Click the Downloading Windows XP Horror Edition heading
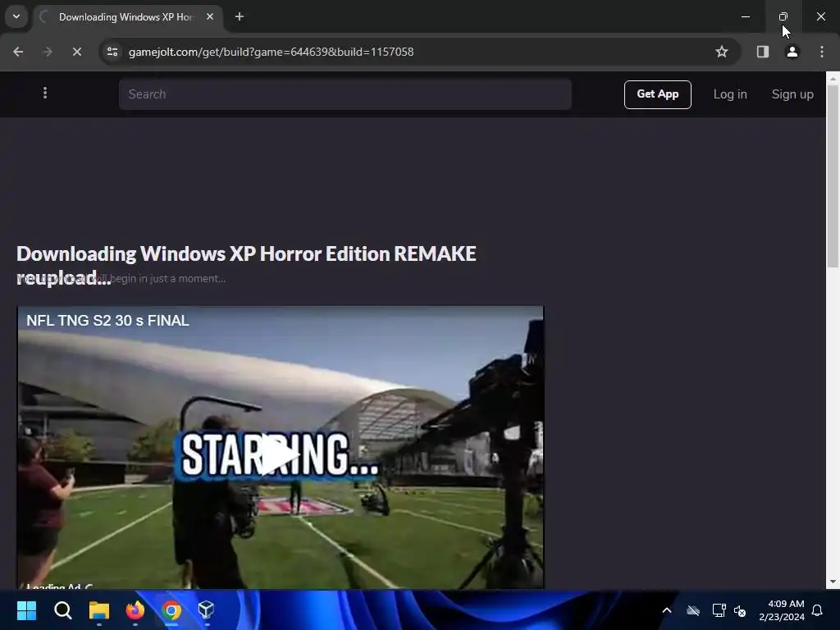Image resolution: width=840 pixels, height=630 pixels. 246,265
